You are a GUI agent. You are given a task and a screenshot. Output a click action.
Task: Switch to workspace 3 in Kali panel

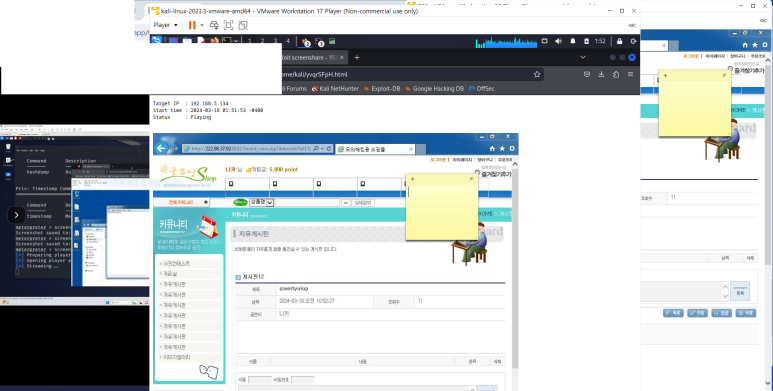[275, 41]
